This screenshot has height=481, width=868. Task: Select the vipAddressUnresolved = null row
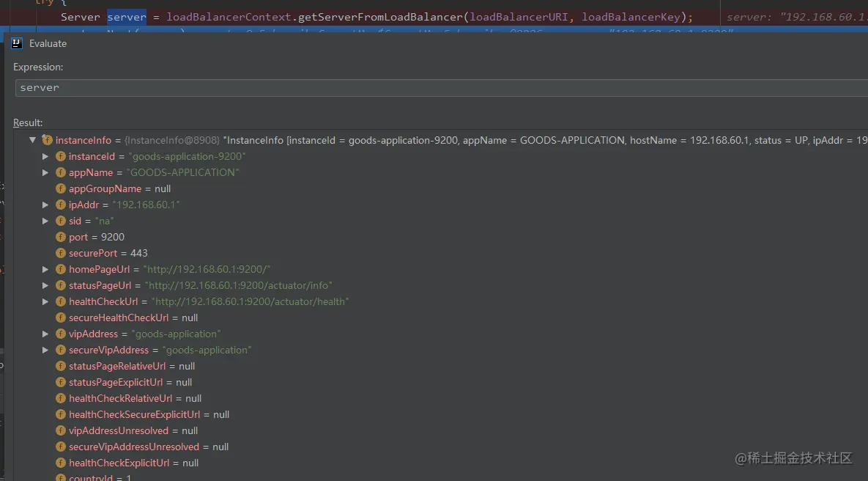point(133,430)
